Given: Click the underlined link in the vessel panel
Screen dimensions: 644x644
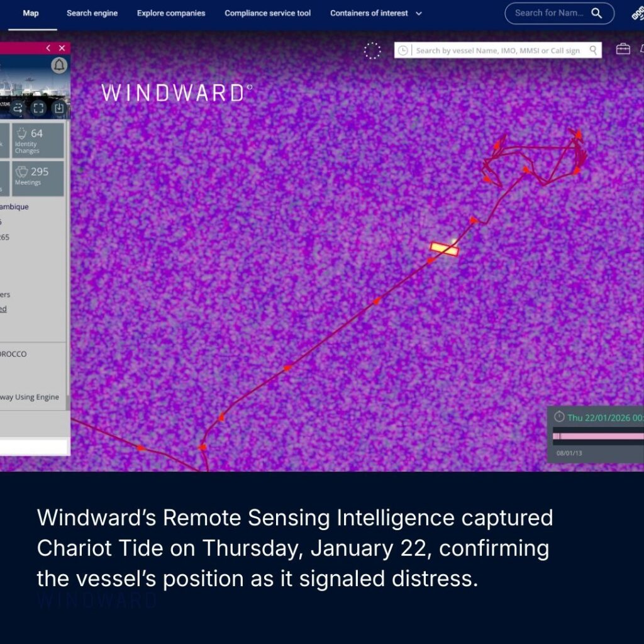Looking at the screenshot, I should [x=3, y=309].
